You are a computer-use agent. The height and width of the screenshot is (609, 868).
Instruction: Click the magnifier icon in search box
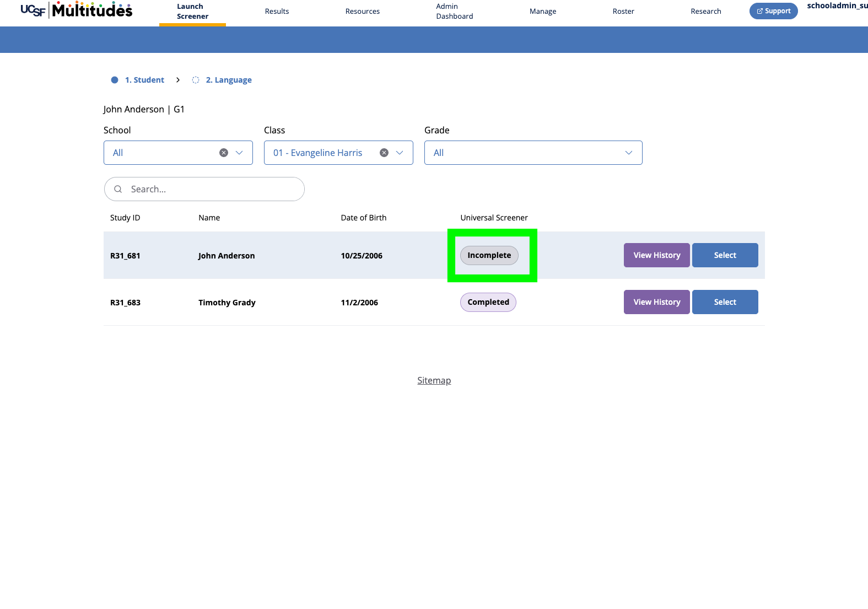(118, 189)
